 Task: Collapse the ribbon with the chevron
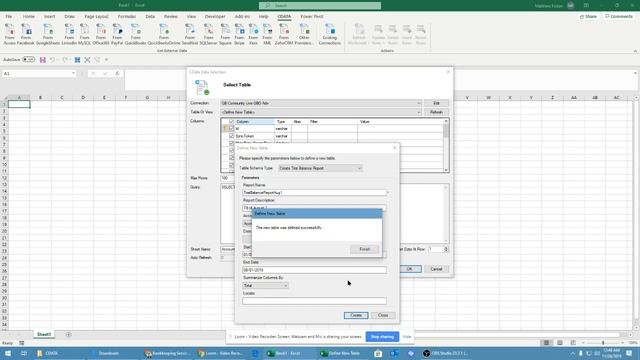click(x=635, y=51)
